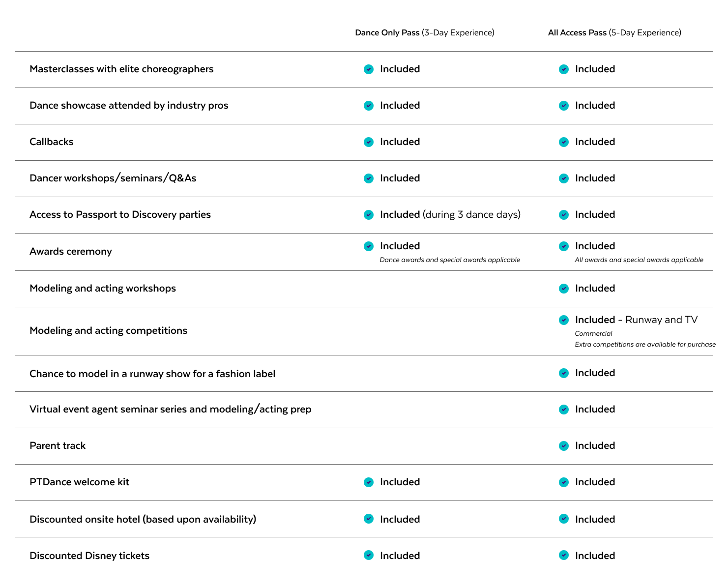This screenshot has height=588, width=728.
Task: Click Parent track checkmark icon
Action: [x=564, y=446]
